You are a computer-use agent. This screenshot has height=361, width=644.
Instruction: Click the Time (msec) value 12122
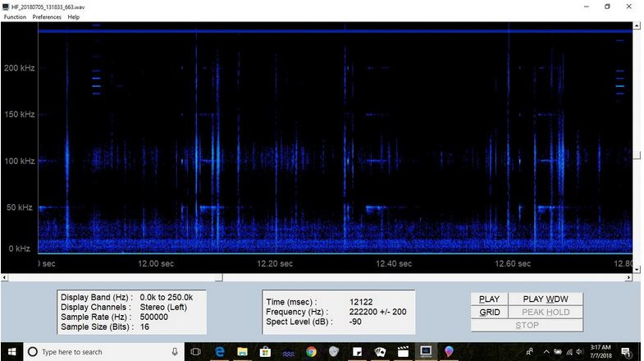(x=361, y=302)
